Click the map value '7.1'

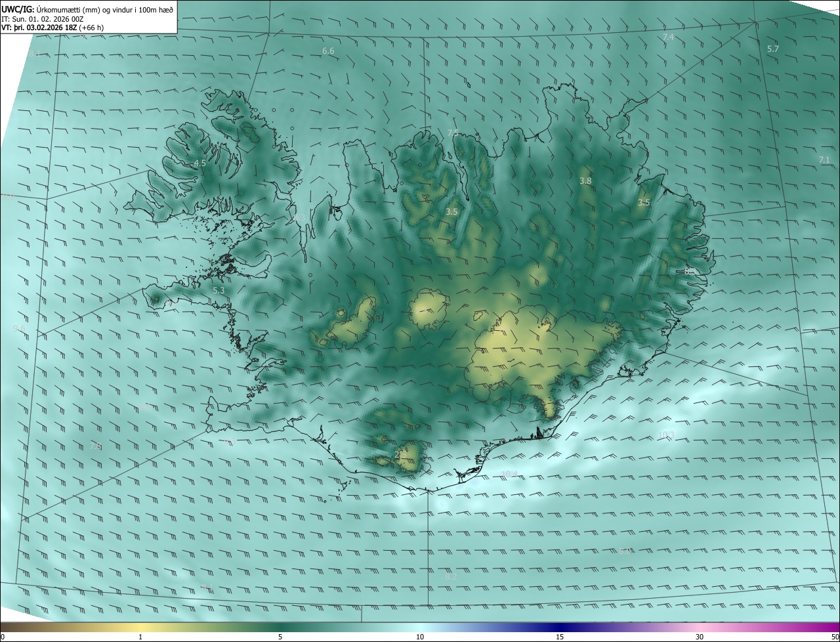[x=824, y=160]
